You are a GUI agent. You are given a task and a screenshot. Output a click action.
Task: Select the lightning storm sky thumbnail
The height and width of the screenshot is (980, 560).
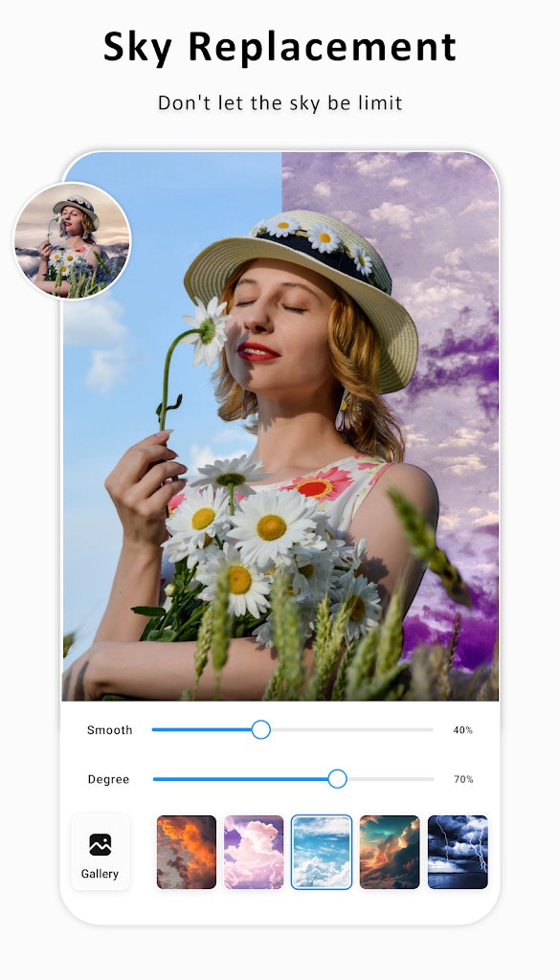pyautogui.click(x=458, y=852)
